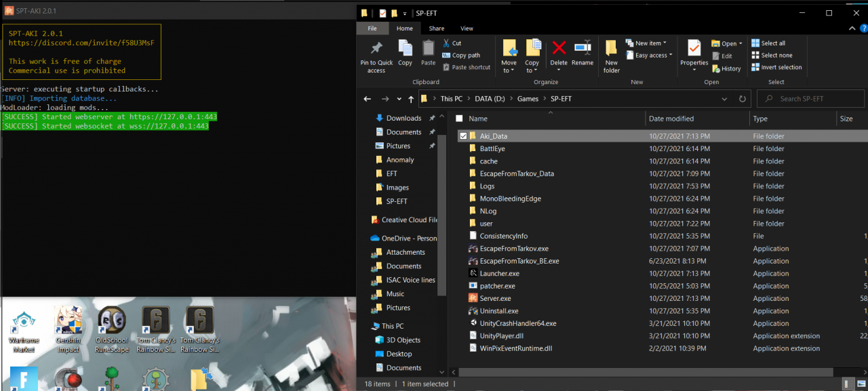This screenshot has width=868, height=391.
Task: Click Pin to Quick access in ribbon
Action: (376, 56)
